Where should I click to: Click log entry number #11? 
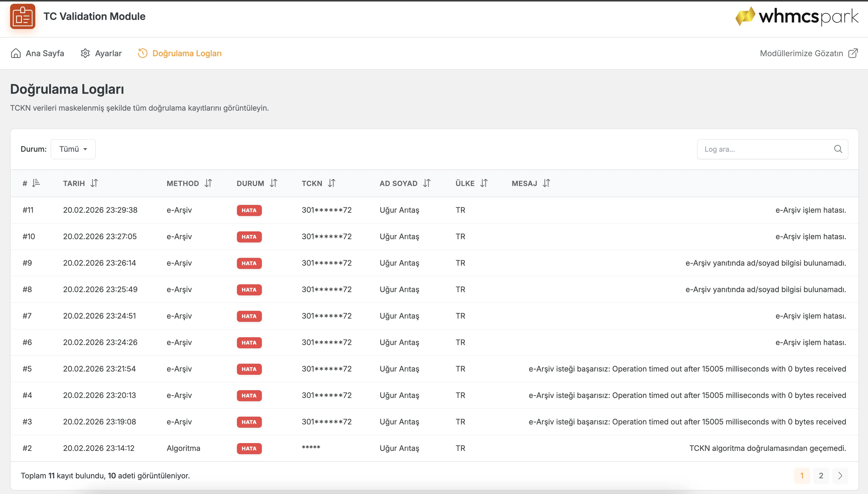click(28, 210)
